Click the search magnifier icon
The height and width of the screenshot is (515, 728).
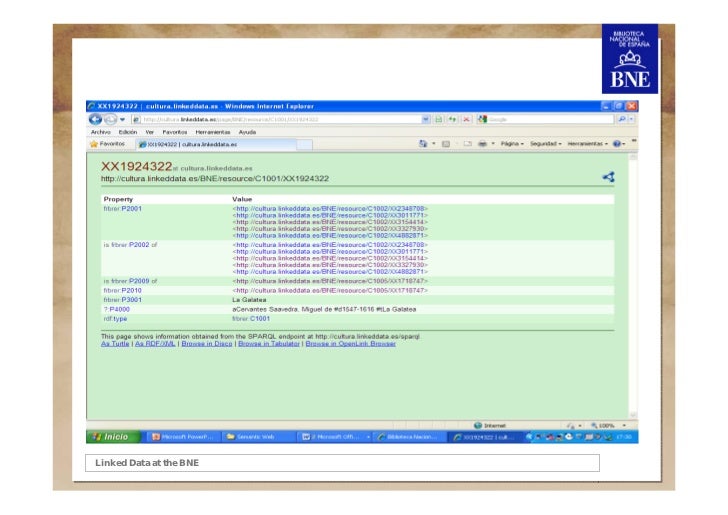(622, 119)
